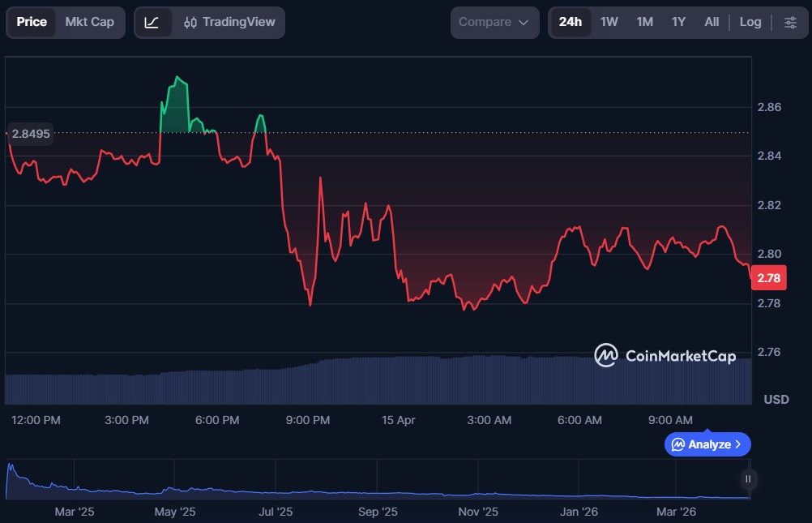Expand the Compare dropdown
Screen dimensions: 812x523
tap(494, 22)
